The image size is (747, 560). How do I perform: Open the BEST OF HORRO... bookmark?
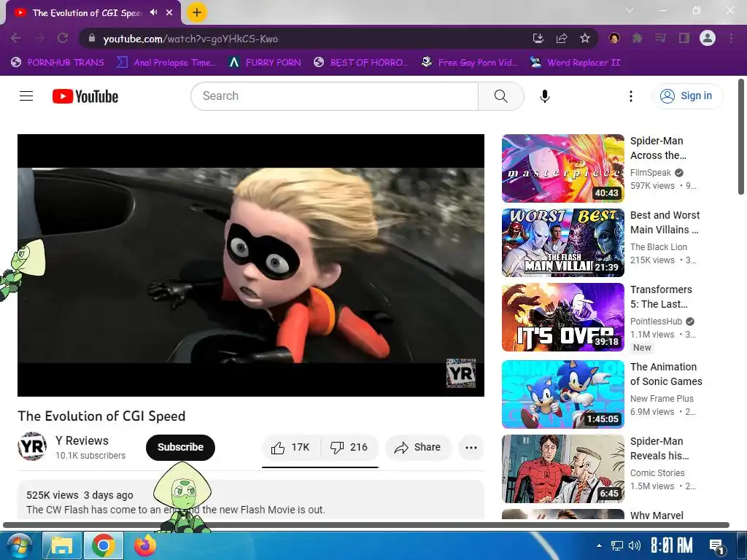coord(362,63)
